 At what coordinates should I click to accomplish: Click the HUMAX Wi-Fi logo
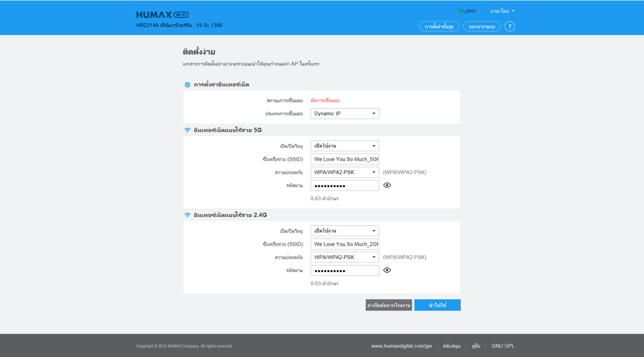click(x=162, y=15)
